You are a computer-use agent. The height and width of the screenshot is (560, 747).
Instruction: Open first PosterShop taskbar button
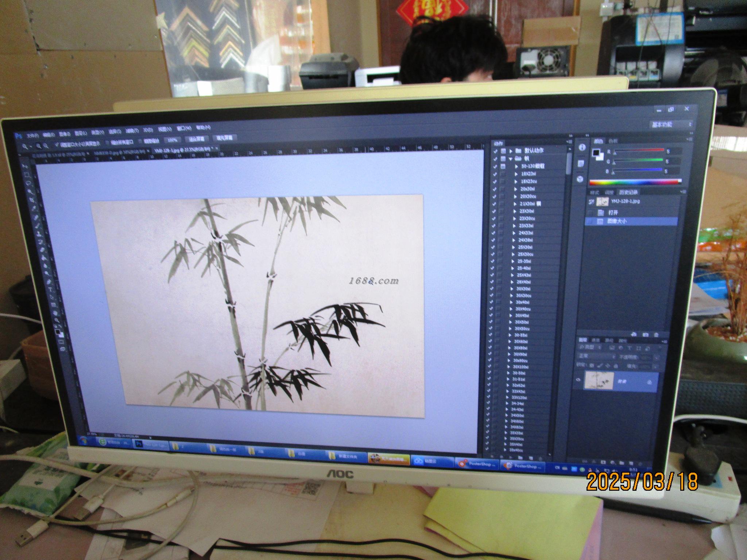click(478, 464)
